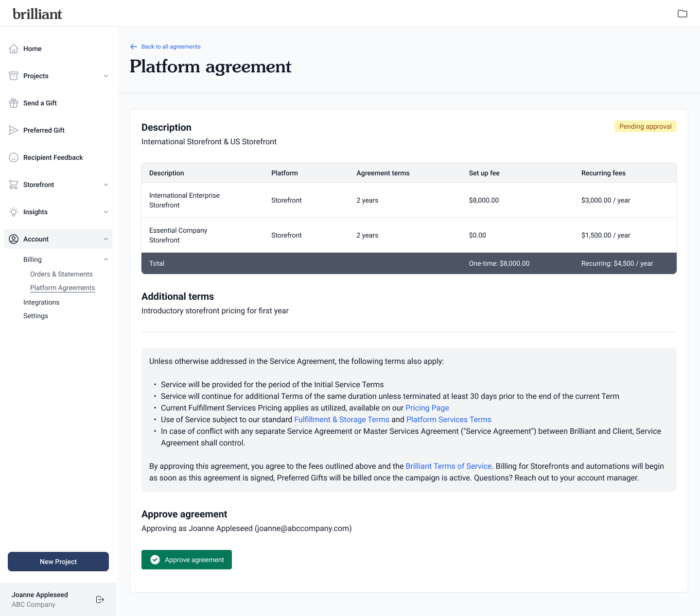Click the Preferred Gift paper plane icon

14,130
